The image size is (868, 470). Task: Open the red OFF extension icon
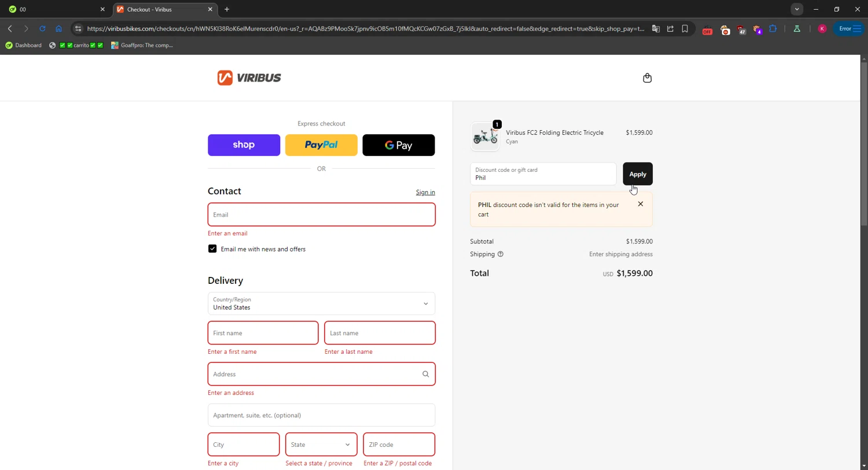tap(707, 30)
